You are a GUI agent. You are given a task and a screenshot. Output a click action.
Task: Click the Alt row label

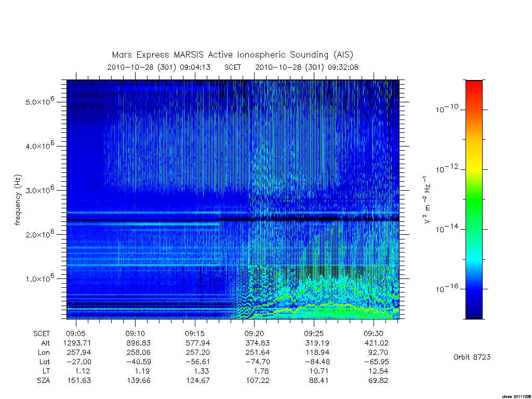(45, 343)
